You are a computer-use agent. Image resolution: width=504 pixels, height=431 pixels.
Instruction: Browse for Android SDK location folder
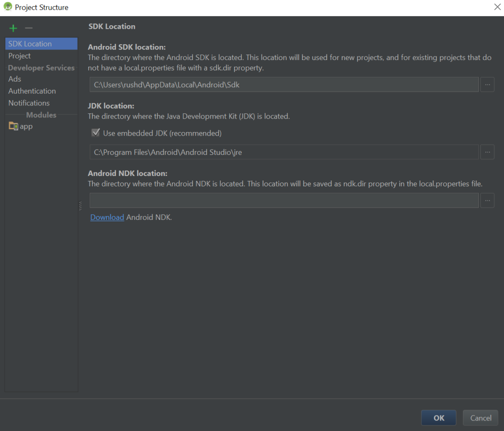click(x=487, y=85)
